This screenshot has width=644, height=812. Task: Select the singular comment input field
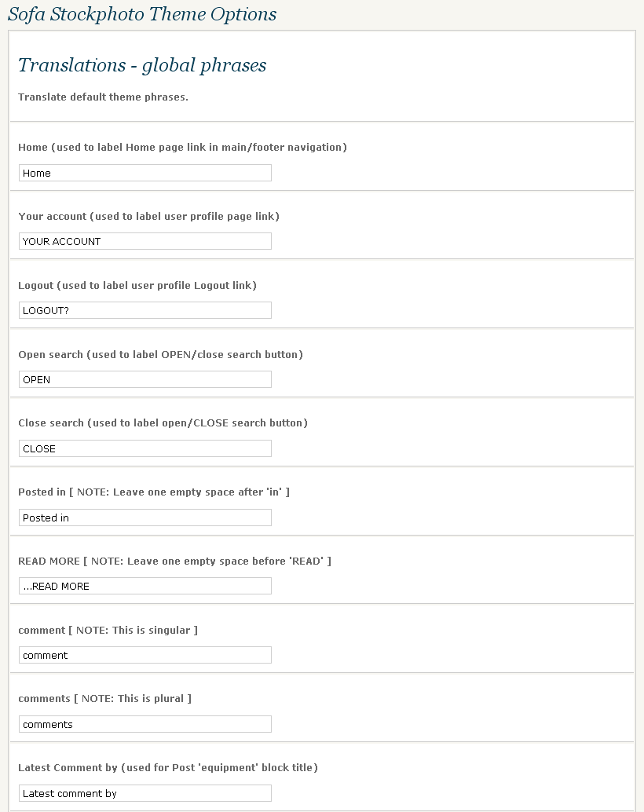pyautogui.click(x=145, y=655)
